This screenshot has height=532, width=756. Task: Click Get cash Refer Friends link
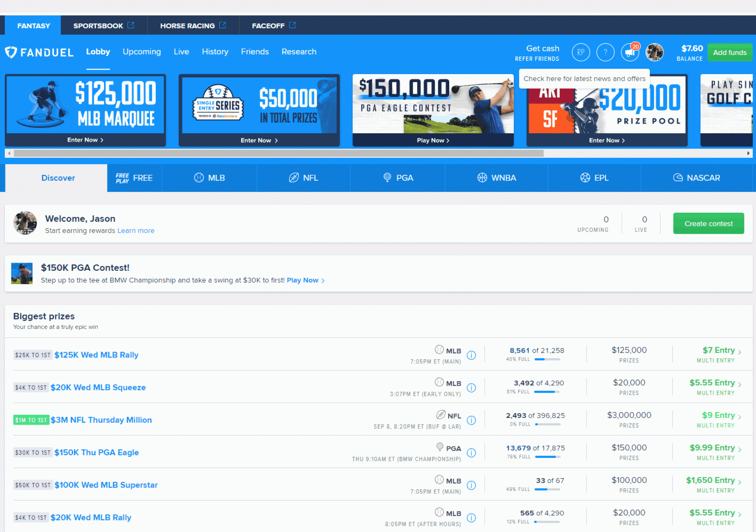[537, 53]
